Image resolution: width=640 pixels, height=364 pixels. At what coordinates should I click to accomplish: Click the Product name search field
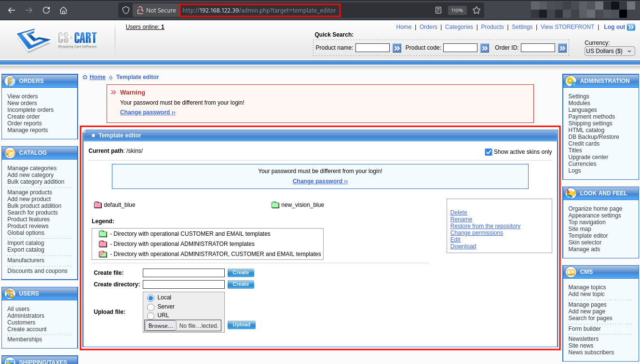pyautogui.click(x=372, y=48)
